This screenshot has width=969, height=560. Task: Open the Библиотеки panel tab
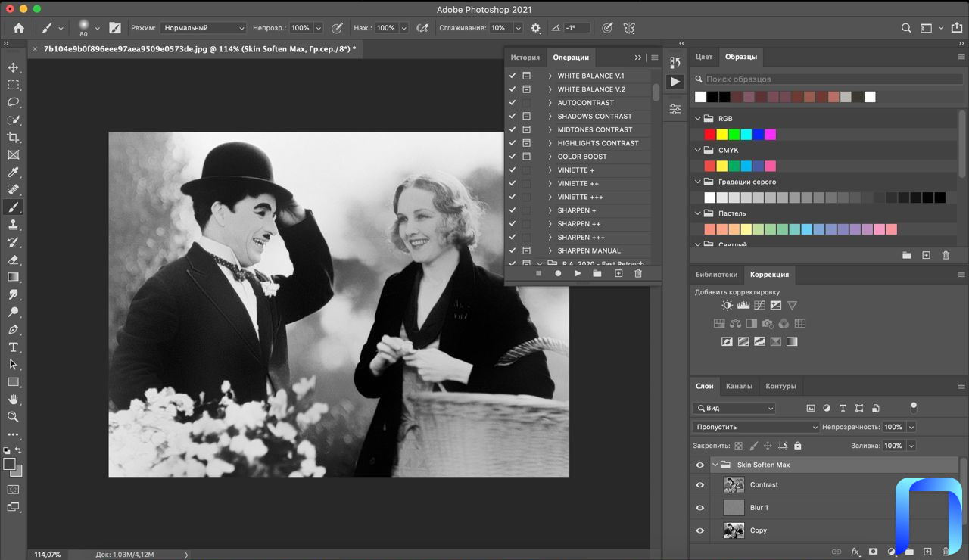[x=715, y=275]
